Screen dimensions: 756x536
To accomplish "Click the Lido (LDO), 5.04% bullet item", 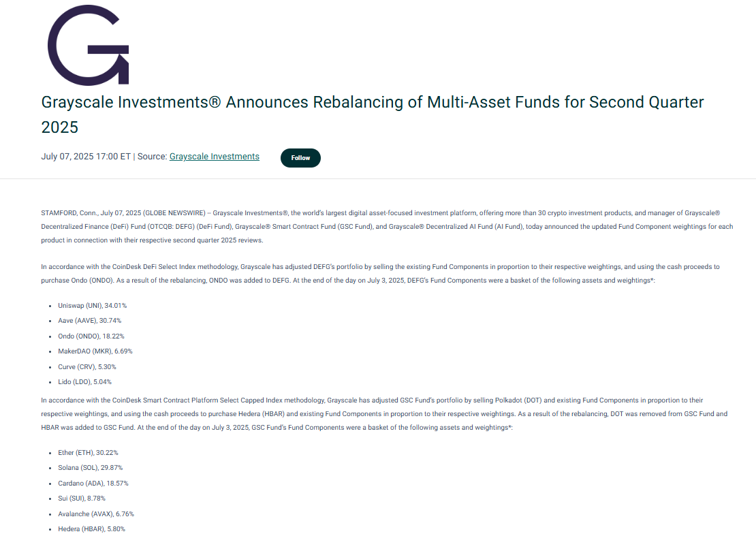I will point(84,381).
